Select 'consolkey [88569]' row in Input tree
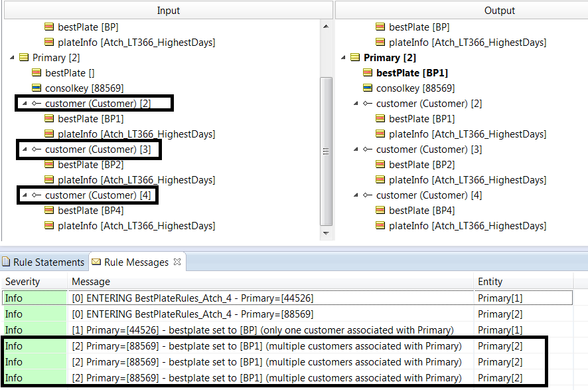This screenshot has width=588, height=390. tap(84, 88)
